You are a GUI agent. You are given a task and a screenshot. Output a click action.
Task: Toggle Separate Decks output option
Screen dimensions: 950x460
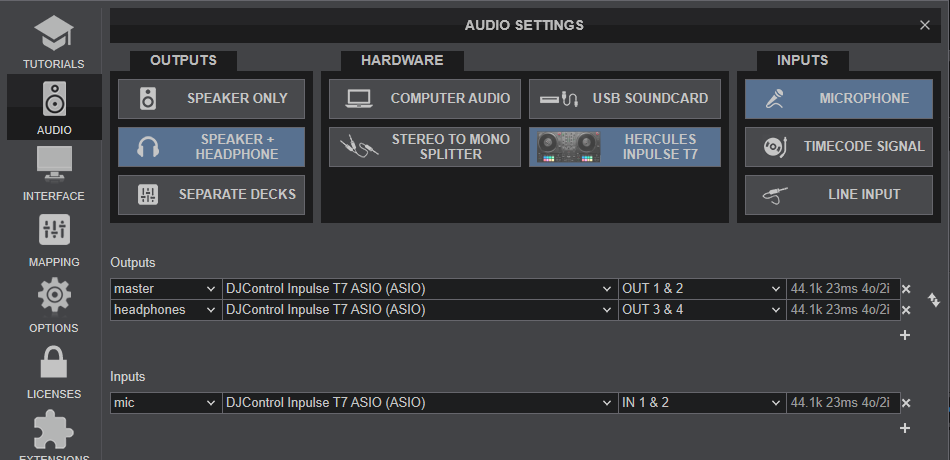point(211,194)
